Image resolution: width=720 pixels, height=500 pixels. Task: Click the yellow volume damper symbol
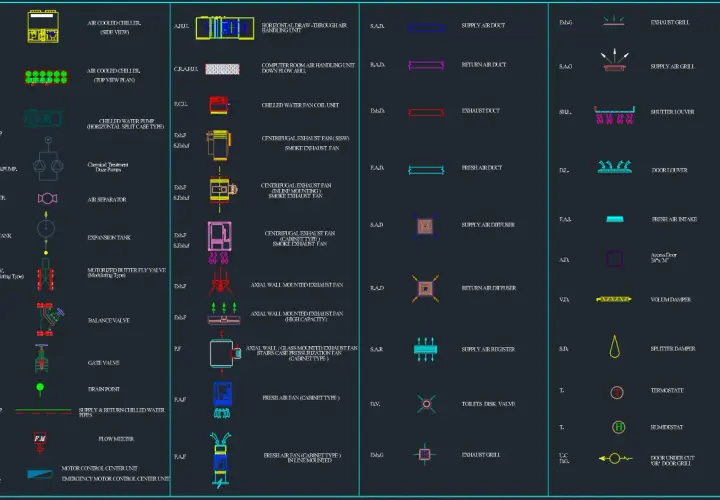[613, 299]
